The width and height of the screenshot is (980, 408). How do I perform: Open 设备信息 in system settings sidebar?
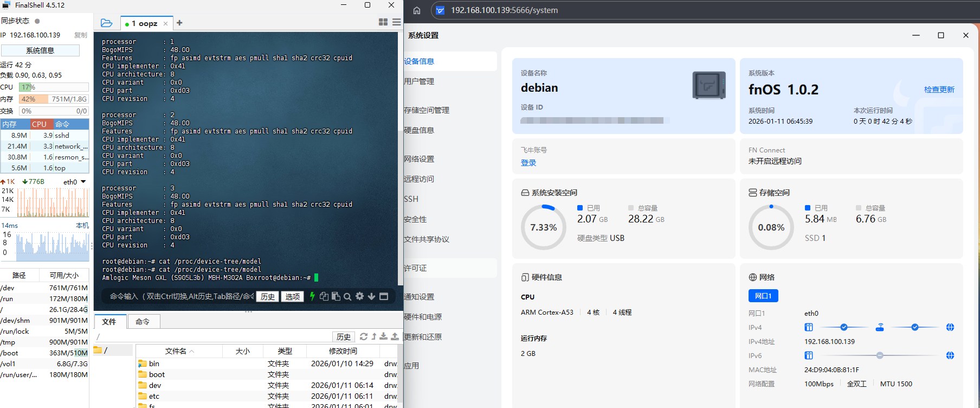pos(450,61)
